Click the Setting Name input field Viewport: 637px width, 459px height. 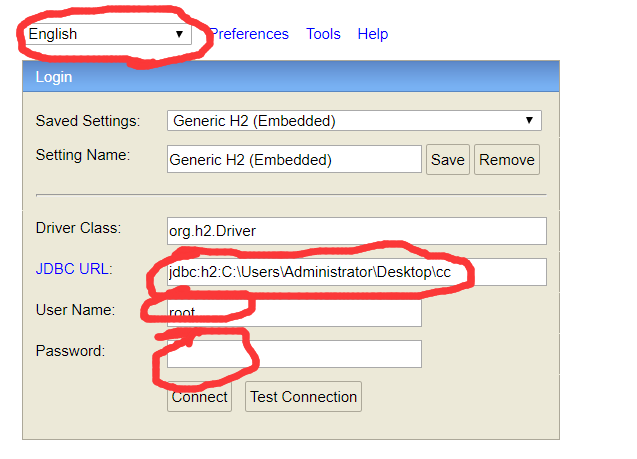tap(294, 159)
